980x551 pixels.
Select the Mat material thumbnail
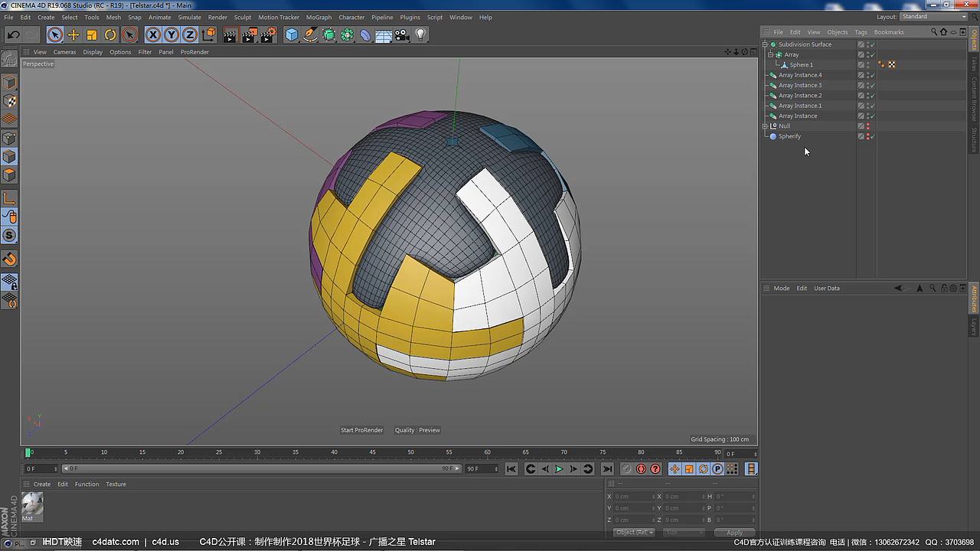(x=31, y=505)
